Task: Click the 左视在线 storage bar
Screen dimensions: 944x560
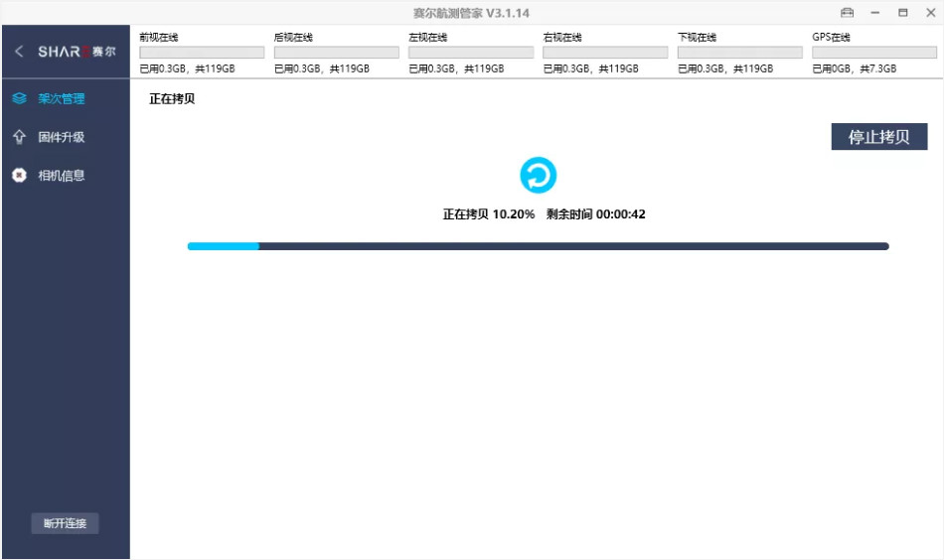Action: coord(471,53)
